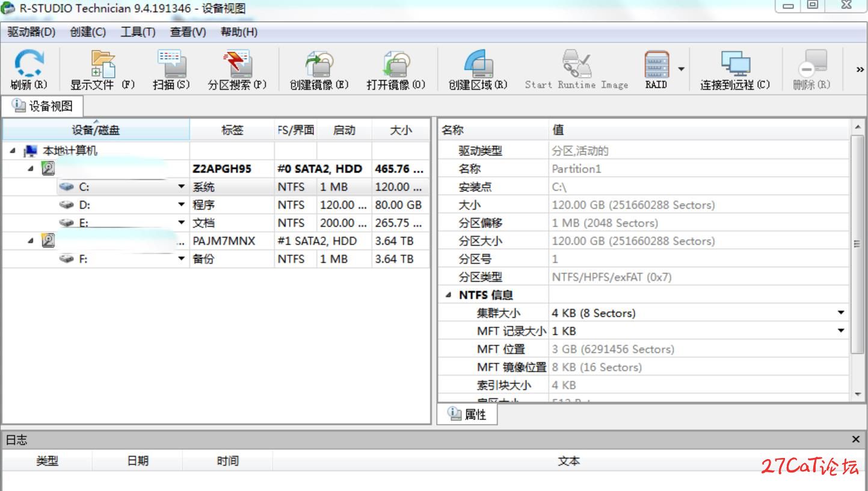The width and height of the screenshot is (868, 491).
Task: Close the 日志 log panel
Action: pyautogui.click(x=856, y=440)
